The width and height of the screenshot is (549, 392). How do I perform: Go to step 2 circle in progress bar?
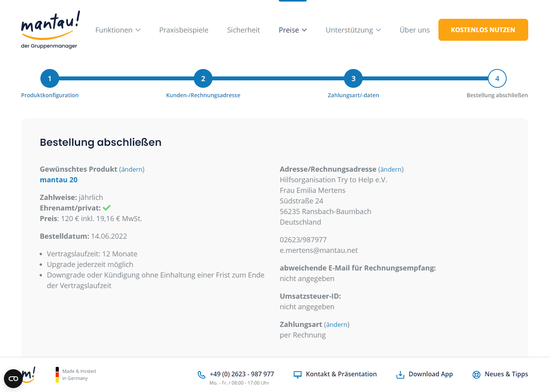203,78
